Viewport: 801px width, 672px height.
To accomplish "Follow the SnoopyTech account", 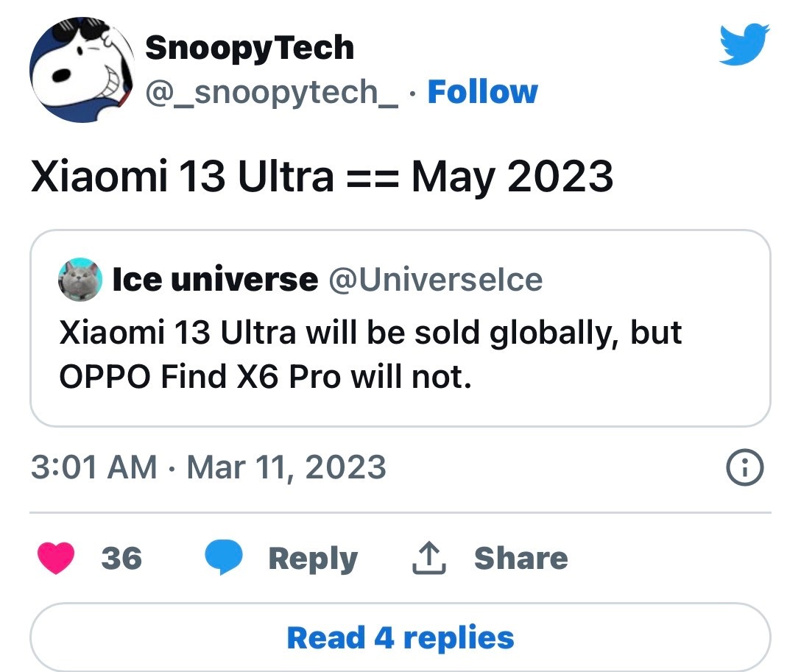I will pos(482,92).
